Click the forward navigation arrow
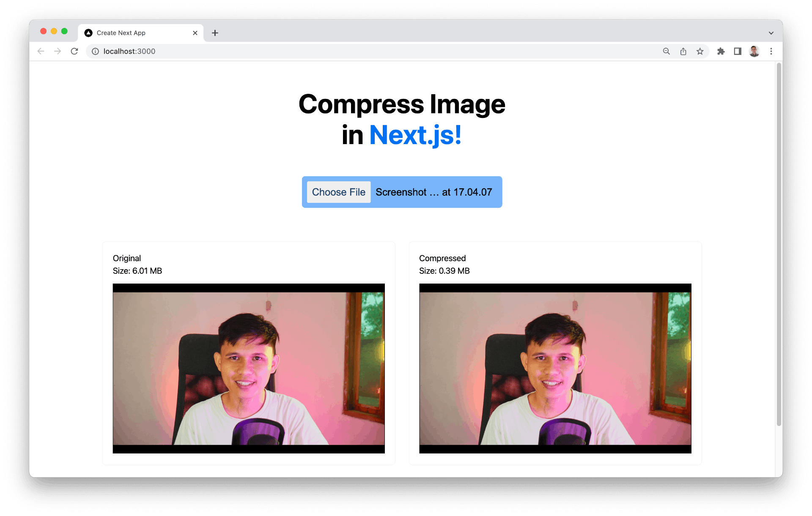This screenshot has height=516, width=812. [x=58, y=51]
